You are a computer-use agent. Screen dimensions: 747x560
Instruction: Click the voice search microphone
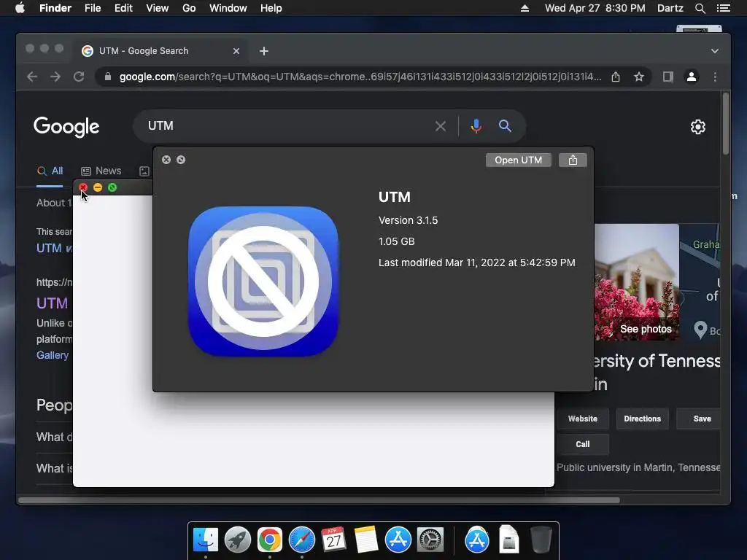pyautogui.click(x=476, y=126)
